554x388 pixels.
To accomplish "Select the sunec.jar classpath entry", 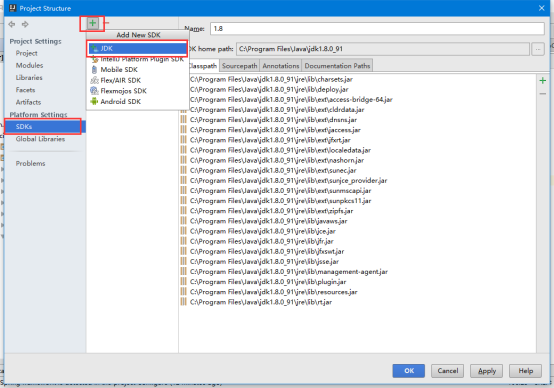I will coord(273,170).
